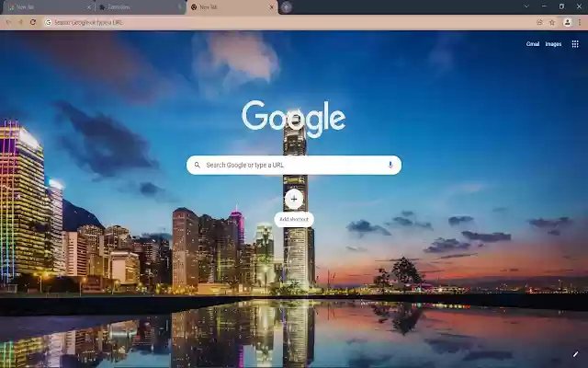Screen dimensions: 588x368
Task: Focus the Search Google or type a URL box
Action: tap(294, 165)
